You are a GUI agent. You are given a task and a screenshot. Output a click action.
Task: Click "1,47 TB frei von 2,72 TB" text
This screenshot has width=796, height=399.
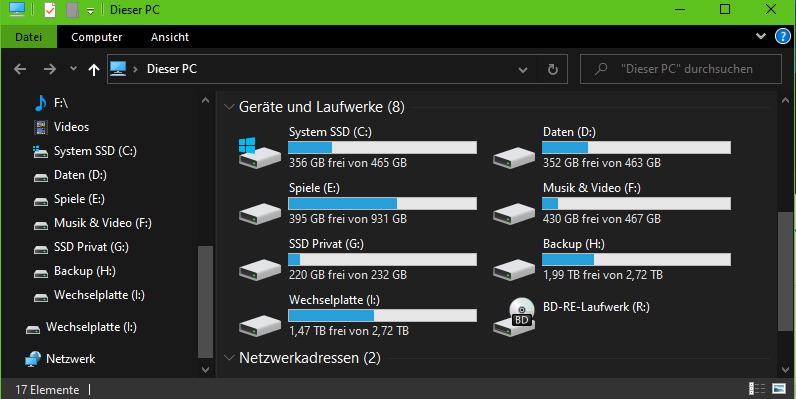pyautogui.click(x=349, y=330)
